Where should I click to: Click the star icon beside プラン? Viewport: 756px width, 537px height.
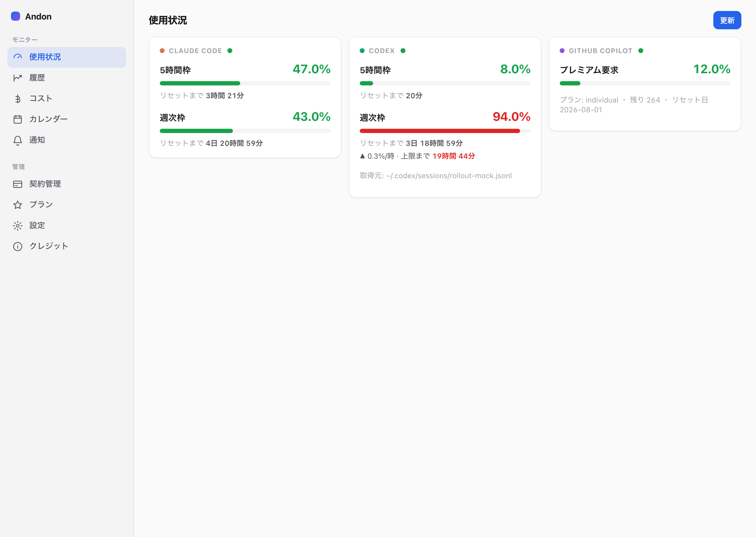pos(17,205)
